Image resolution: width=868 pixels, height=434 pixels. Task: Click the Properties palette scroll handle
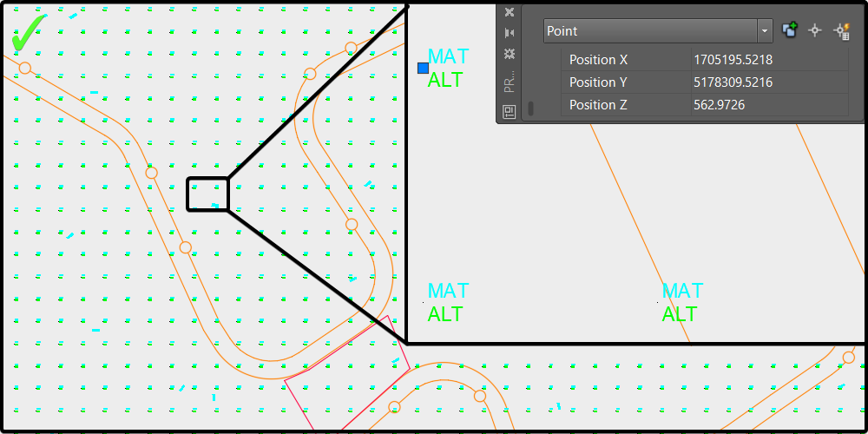531,108
